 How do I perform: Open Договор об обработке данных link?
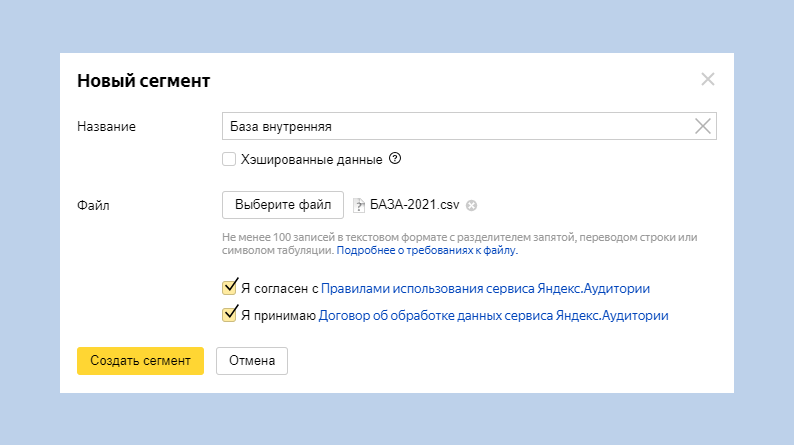click(493, 315)
